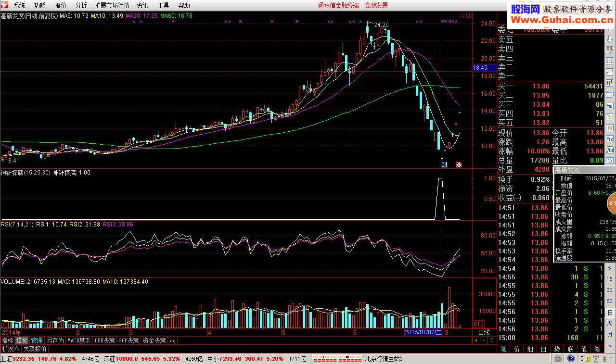
Task: Select the 60-minute period sidebar button
Action: click(x=609, y=301)
